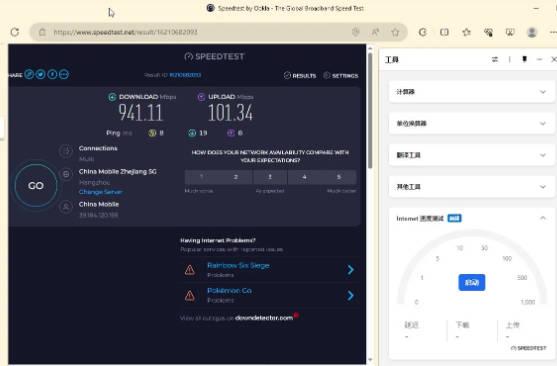Image resolution: width=557 pixels, height=366 pixels.
Task: Click the 工具 sidebar panel title
Action: click(x=391, y=59)
